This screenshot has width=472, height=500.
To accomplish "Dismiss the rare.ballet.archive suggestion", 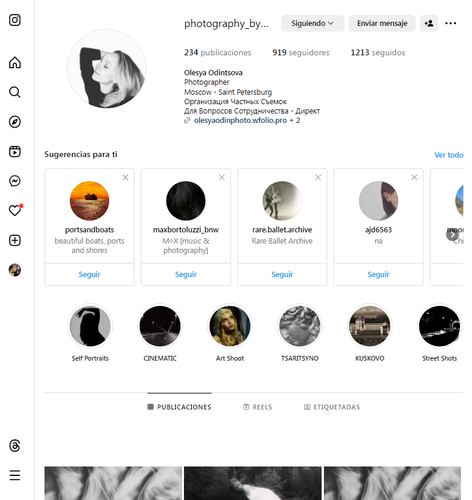I will coord(318,177).
